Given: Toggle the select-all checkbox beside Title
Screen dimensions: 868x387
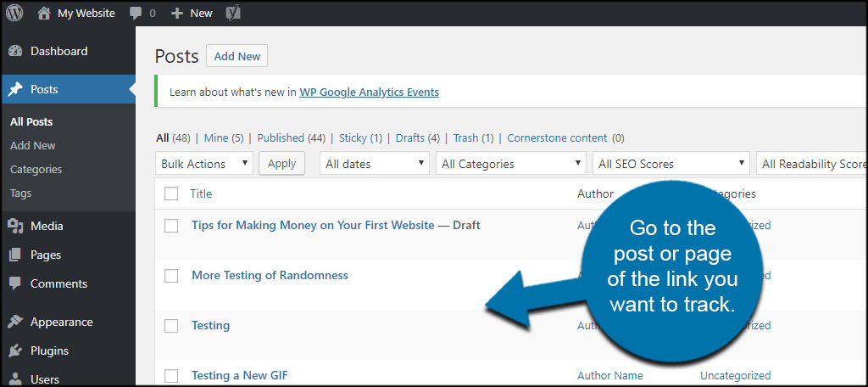Looking at the screenshot, I should (x=171, y=193).
